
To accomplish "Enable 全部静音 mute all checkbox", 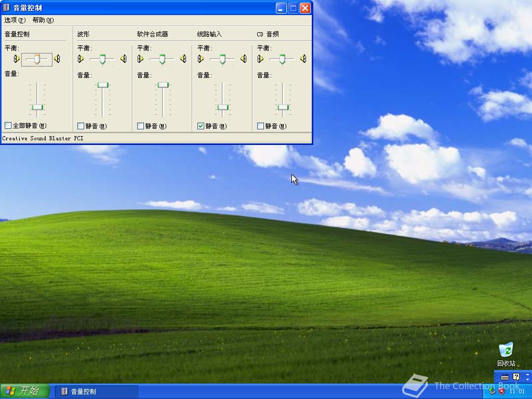I will [8, 126].
